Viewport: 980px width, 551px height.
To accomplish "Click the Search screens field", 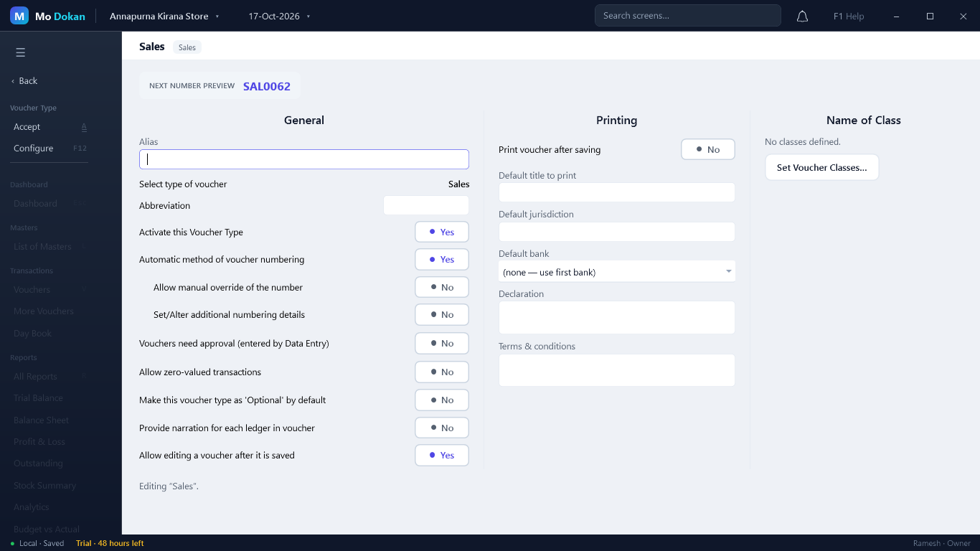I will (688, 16).
